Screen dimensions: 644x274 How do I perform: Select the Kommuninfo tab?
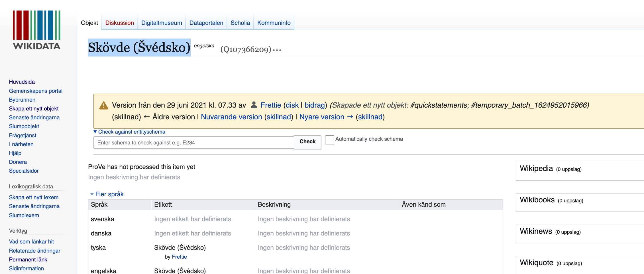(274, 23)
